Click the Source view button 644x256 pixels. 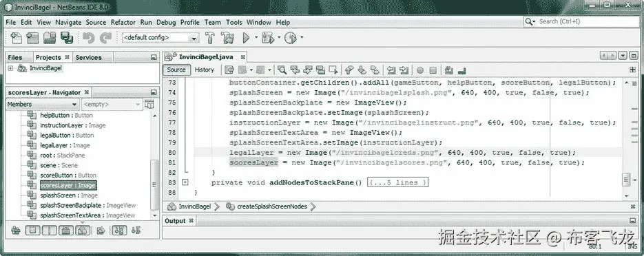pos(176,70)
